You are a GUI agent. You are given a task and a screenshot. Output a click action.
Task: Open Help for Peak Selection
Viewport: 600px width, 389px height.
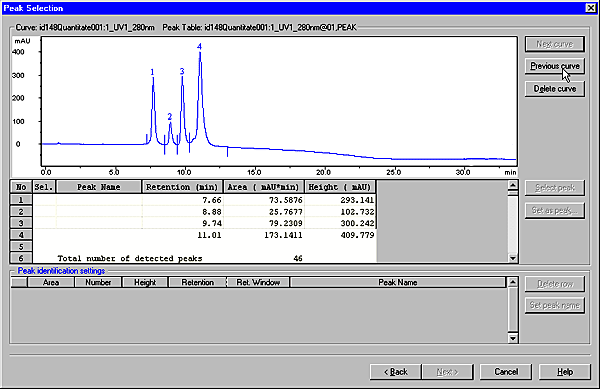click(564, 372)
